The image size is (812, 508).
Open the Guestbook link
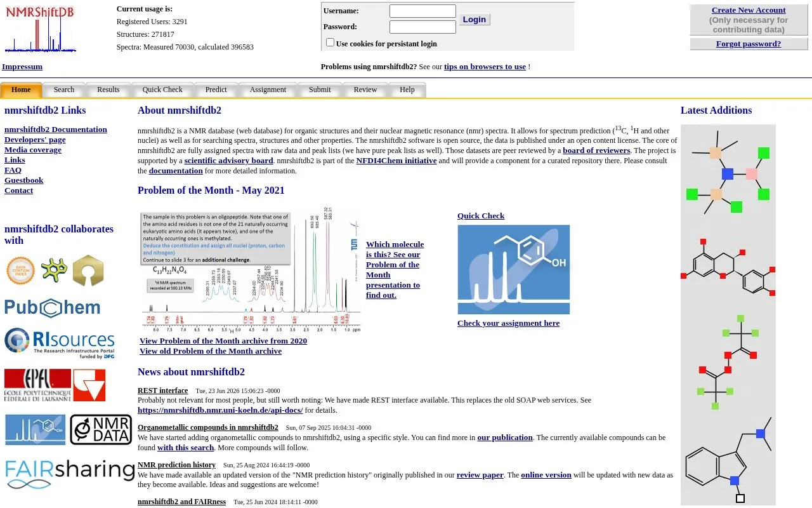[24, 180]
